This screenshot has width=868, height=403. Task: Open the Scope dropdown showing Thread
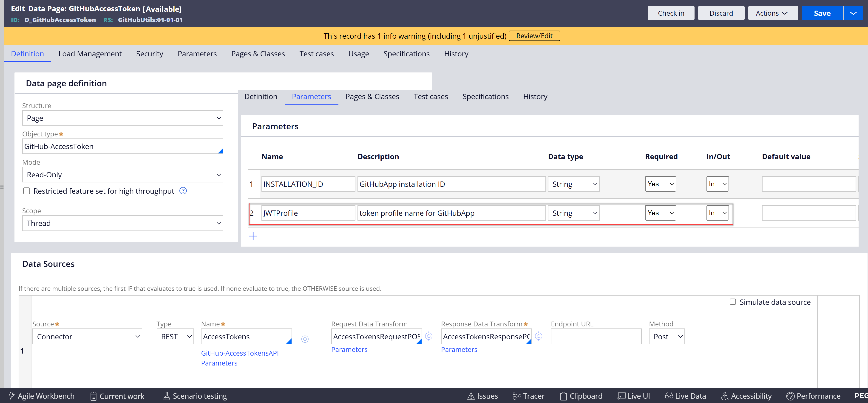coord(123,223)
